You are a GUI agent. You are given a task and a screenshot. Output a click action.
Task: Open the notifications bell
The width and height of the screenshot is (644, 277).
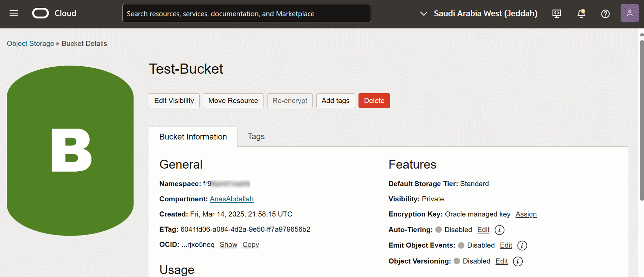point(581,14)
